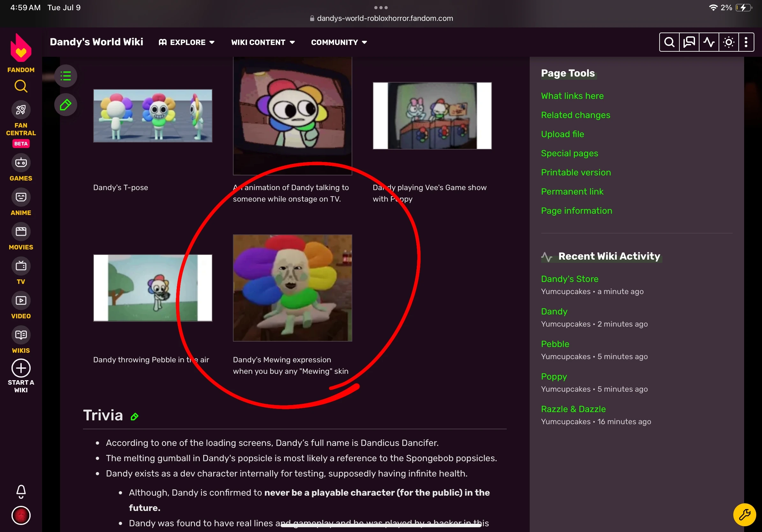762x532 pixels.
Task: Click the green edit pencil button
Action: click(66, 105)
